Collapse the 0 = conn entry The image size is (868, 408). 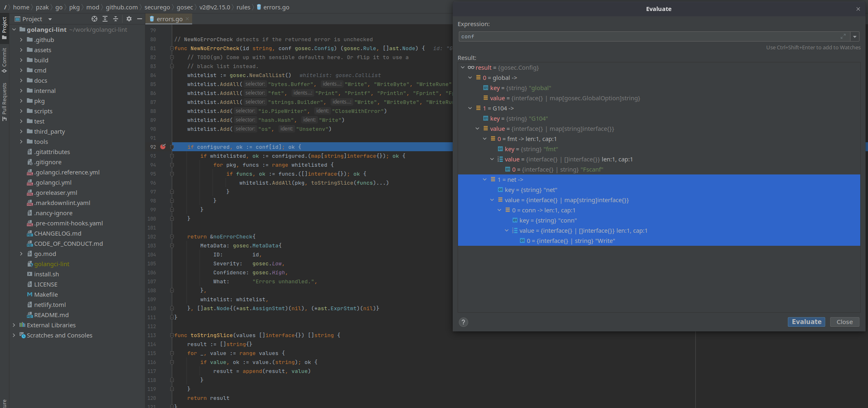tap(500, 210)
